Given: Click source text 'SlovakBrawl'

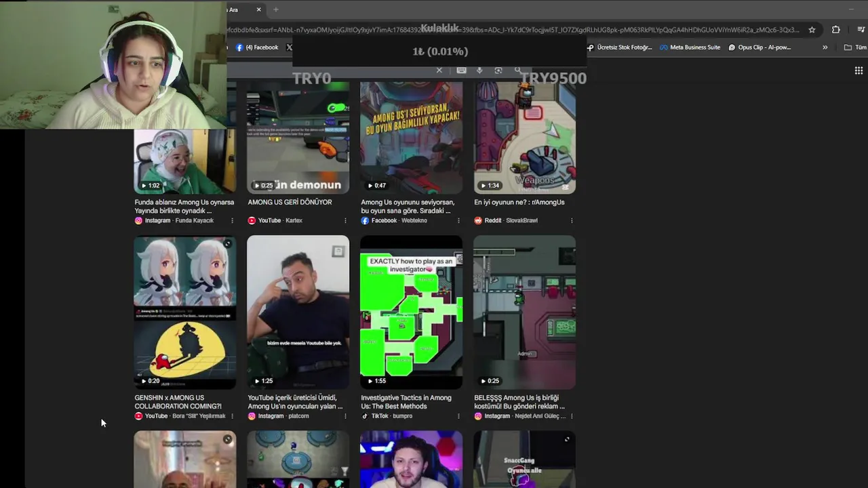Looking at the screenshot, I should tap(521, 220).
